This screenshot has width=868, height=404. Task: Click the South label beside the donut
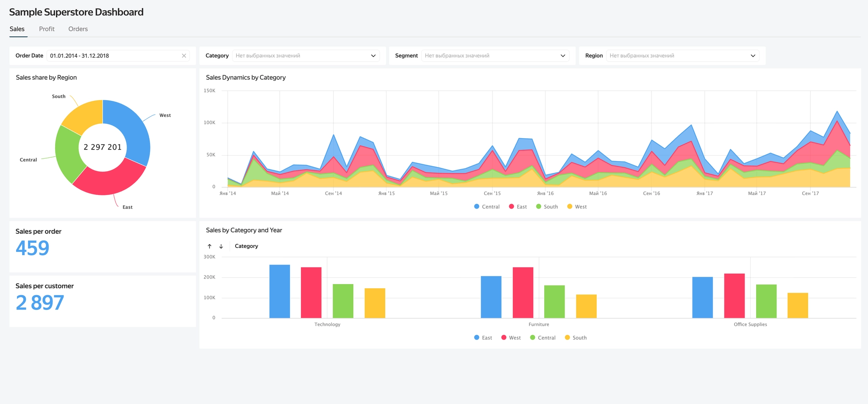pyautogui.click(x=59, y=97)
